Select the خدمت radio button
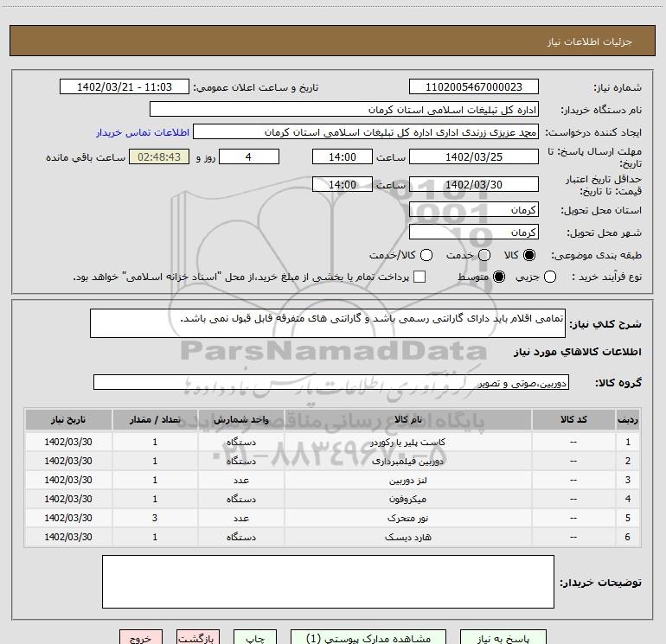This screenshot has height=644, width=666. click(x=484, y=255)
